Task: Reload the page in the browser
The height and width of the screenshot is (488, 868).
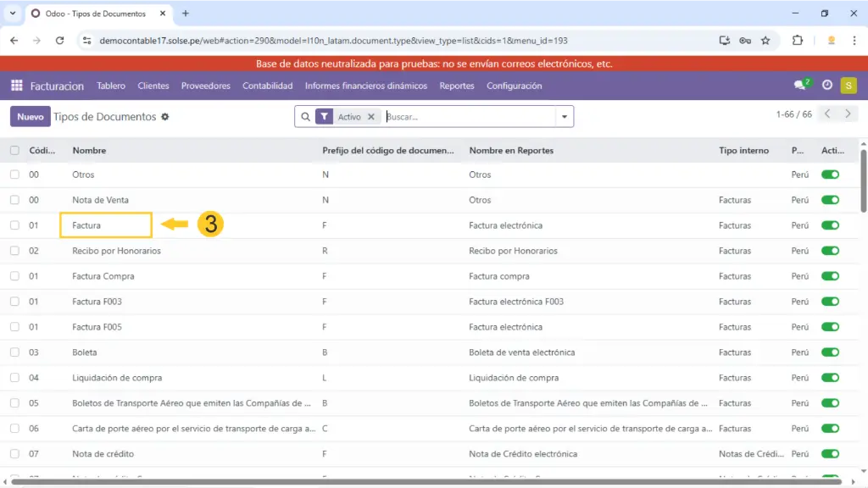Action: (59, 41)
